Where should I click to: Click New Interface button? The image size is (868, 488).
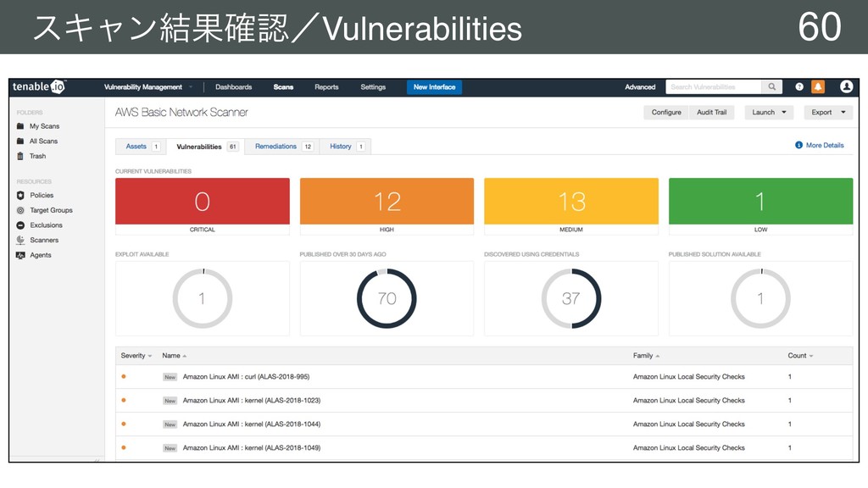435,87
